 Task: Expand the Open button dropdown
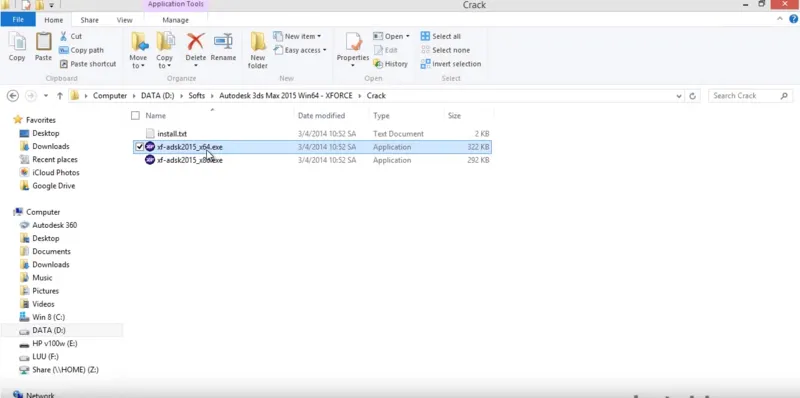tap(408, 36)
